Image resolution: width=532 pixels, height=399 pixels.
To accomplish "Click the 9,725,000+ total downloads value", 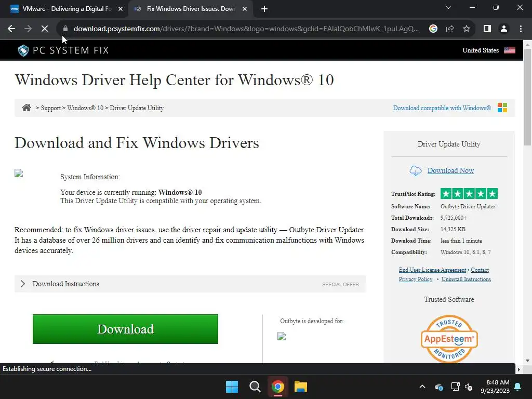I will coord(453,218).
